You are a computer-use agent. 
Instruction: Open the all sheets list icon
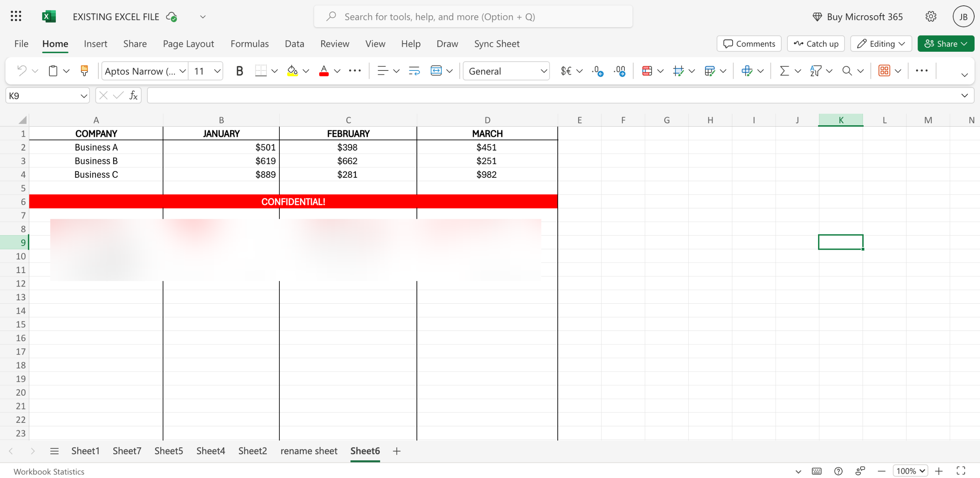coord(54,451)
